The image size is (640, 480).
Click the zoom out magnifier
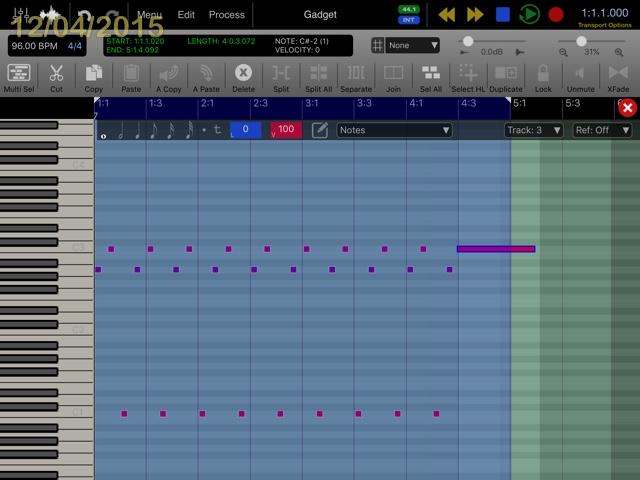[x=563, y=52]
